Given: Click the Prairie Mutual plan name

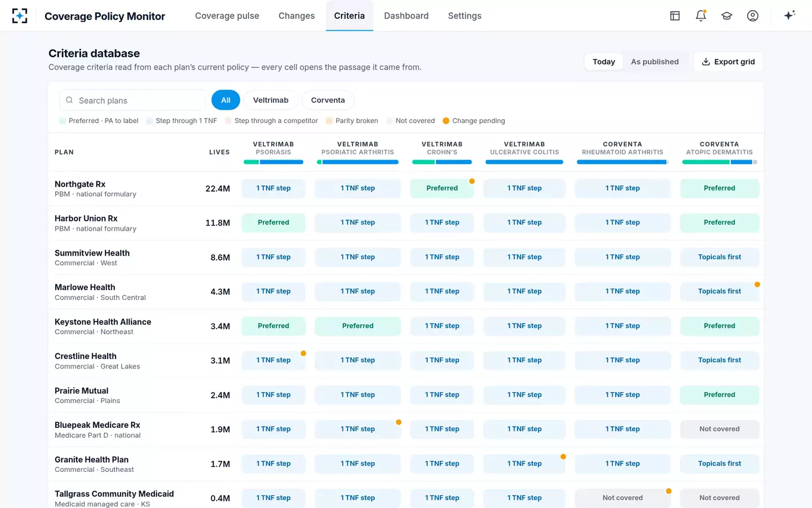Looking at the screenshot, I should click(x=81, y=391).
